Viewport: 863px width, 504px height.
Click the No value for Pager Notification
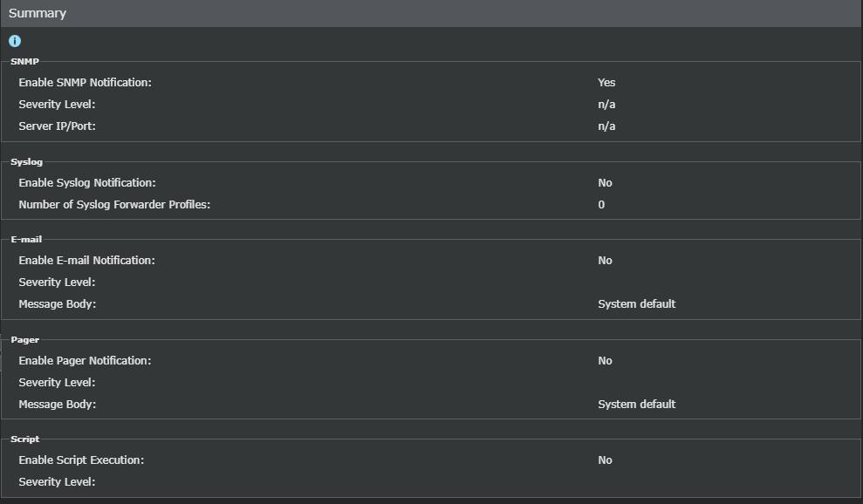pos(605,360)
